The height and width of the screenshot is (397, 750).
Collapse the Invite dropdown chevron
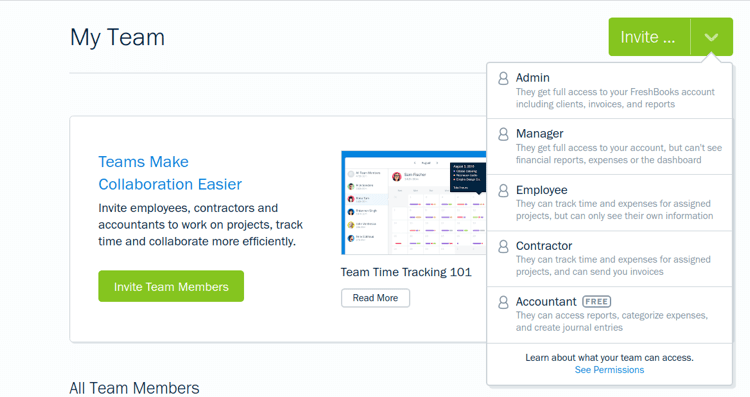pyautogui.click(x=712, y=37)
